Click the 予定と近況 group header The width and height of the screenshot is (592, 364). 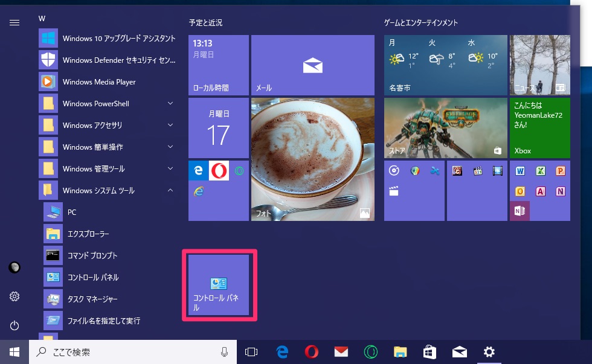click(x=206, y=23)
